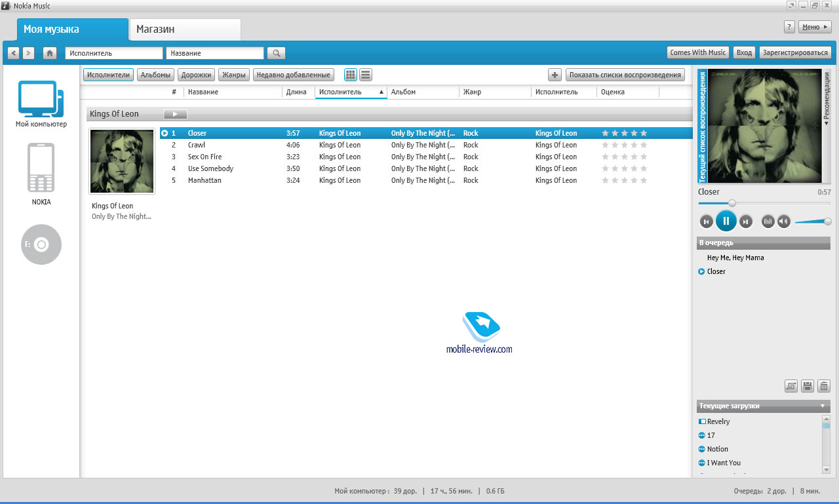Show the Дорожки view
This screenshot has width=839, height=504.
[197, 75]
